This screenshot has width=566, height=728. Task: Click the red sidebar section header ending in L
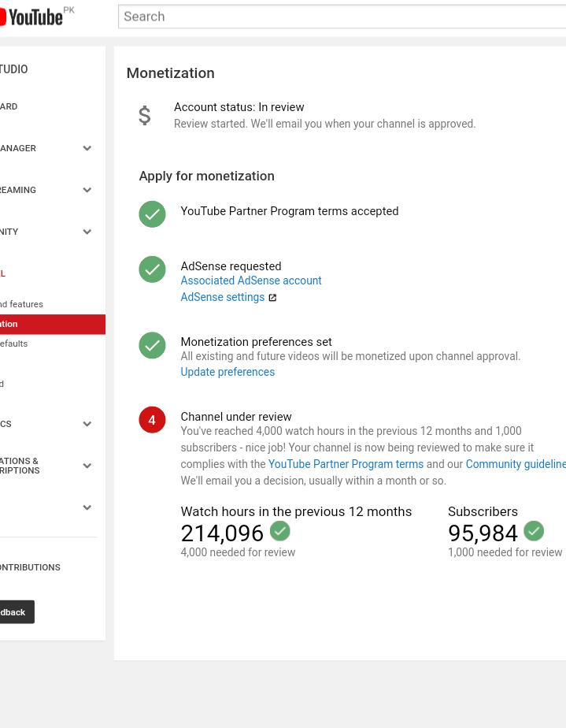coord(3,273)
